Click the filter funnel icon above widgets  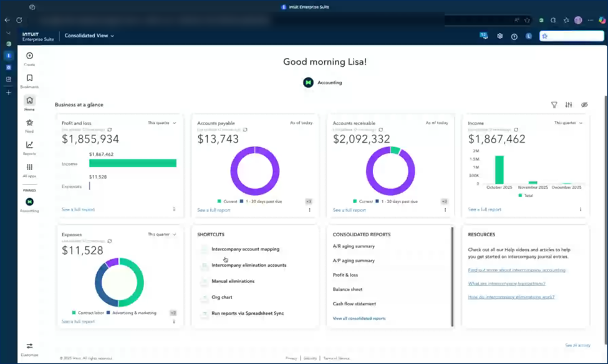click(x=554, y=105)
